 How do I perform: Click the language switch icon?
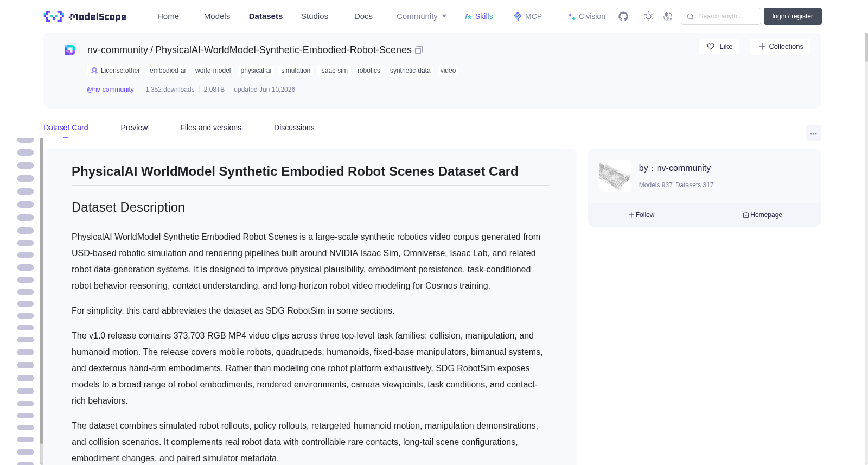tap(668, 16)
